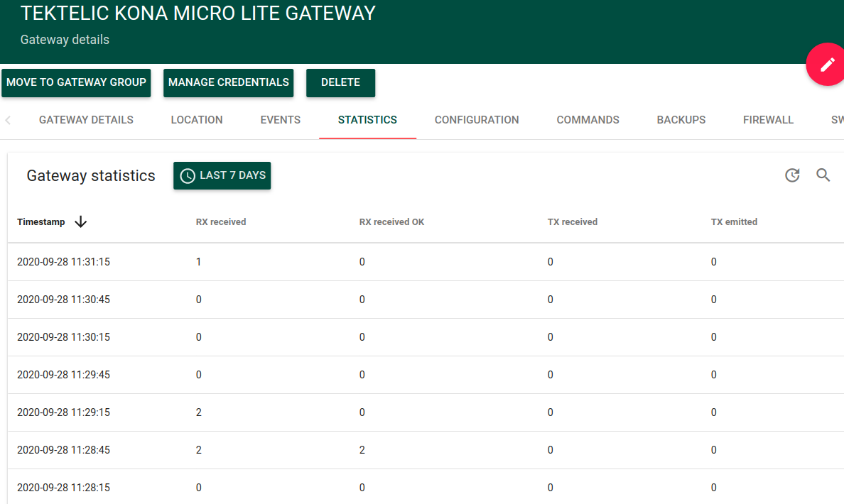Select the STATISTICS tab
Viewport: 844px width, 504px height.
(x=367, y=119)
